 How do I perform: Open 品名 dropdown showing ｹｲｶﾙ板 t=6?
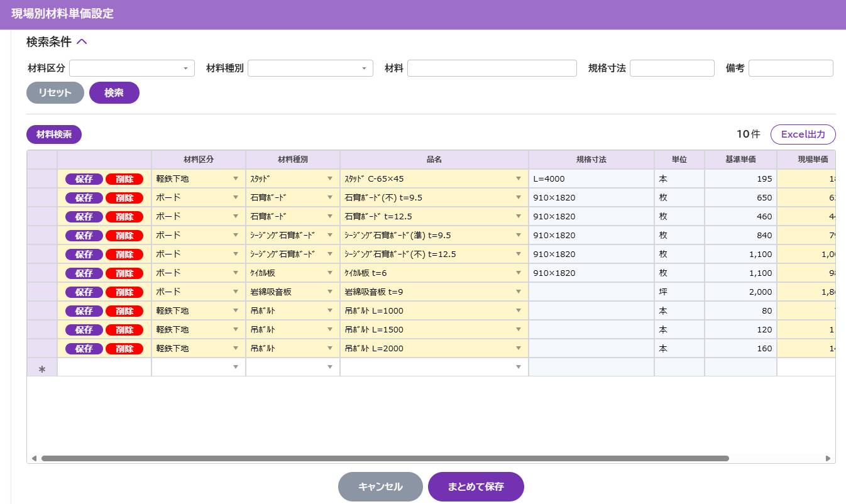coord(519,273)
